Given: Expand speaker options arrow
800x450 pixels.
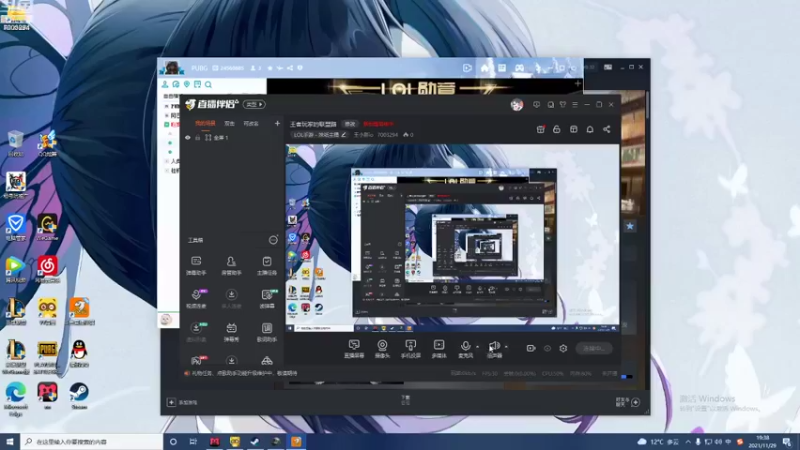Looking at the screenshot, I should point(506,347).
